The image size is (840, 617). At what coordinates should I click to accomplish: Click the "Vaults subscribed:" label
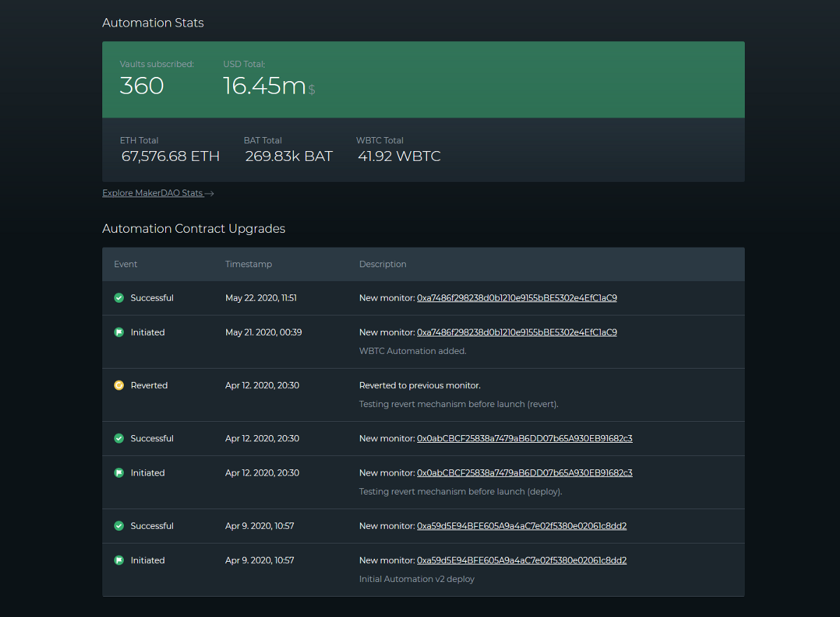[157, 64]
